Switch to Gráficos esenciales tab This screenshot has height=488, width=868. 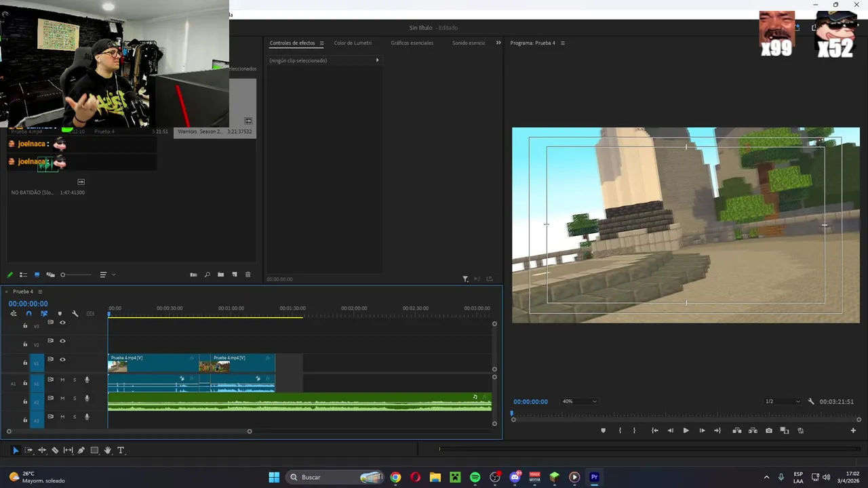click(412, 43)
